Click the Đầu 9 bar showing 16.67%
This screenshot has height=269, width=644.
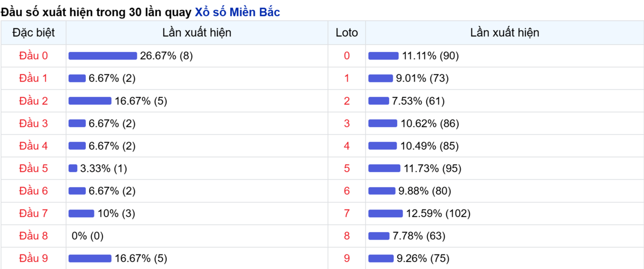90,258
